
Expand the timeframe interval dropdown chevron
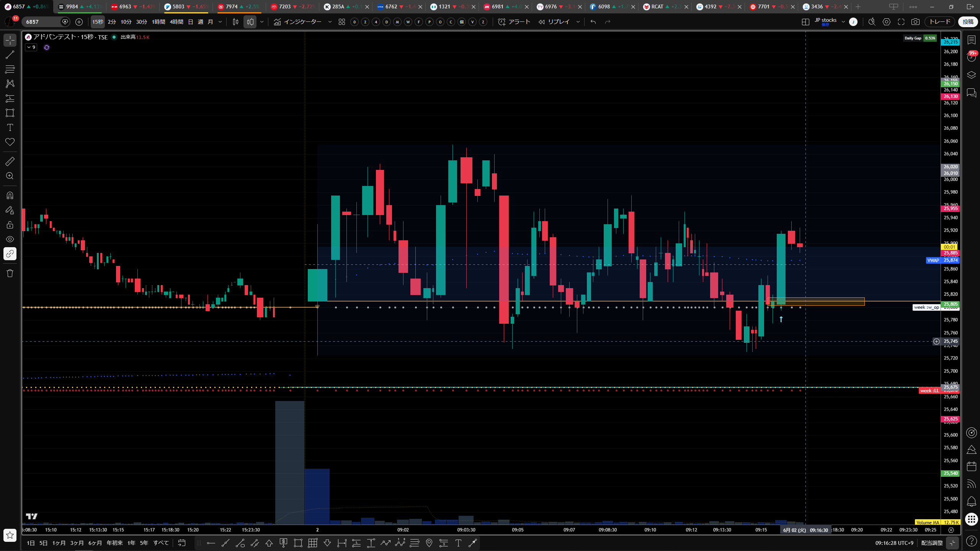(x=220, y=22)
